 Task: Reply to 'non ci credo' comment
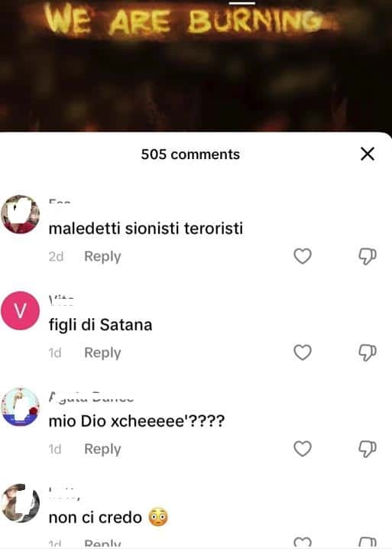[102, 544]
